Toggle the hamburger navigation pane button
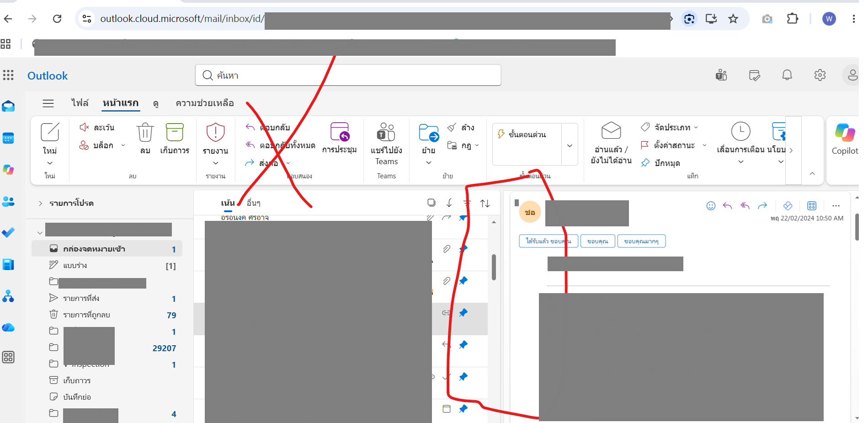 point(48,103)
